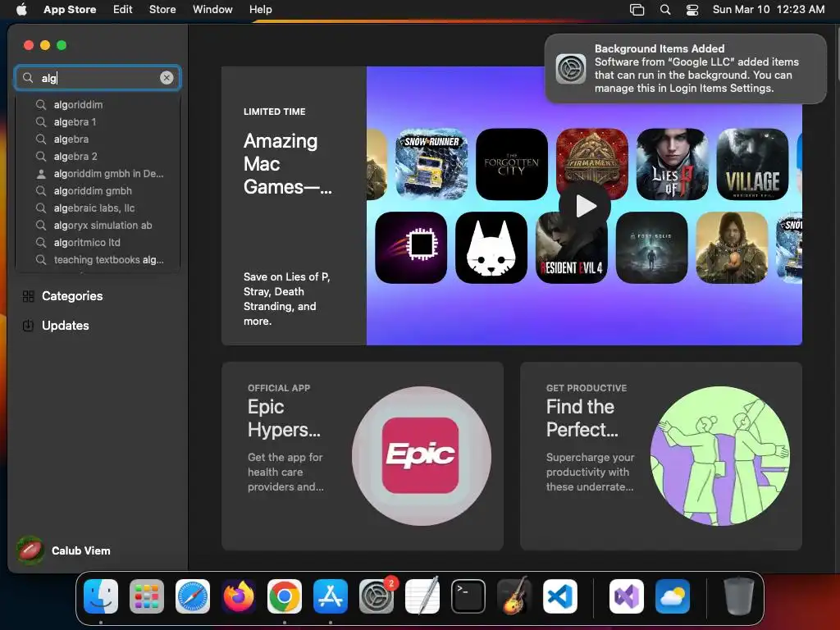Image resolution: width=840 pixels, height=630 pixels.
Task: Pick the plain 'algebra' suggestion
Action: click(98, 139)
